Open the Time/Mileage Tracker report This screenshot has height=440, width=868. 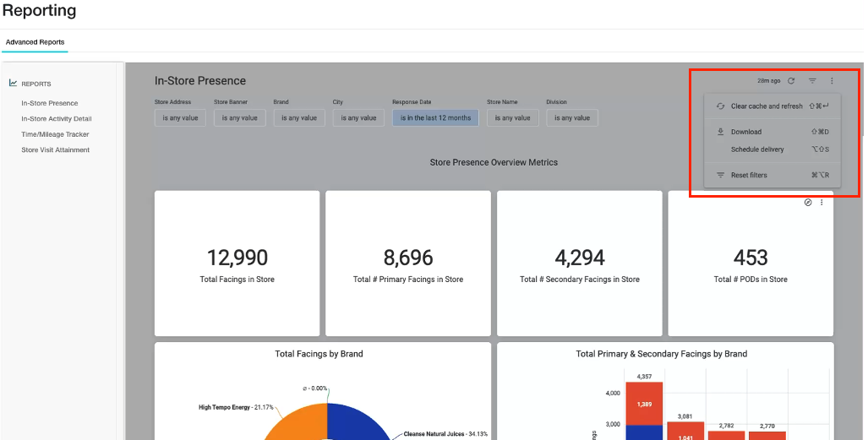click(55, 134)
